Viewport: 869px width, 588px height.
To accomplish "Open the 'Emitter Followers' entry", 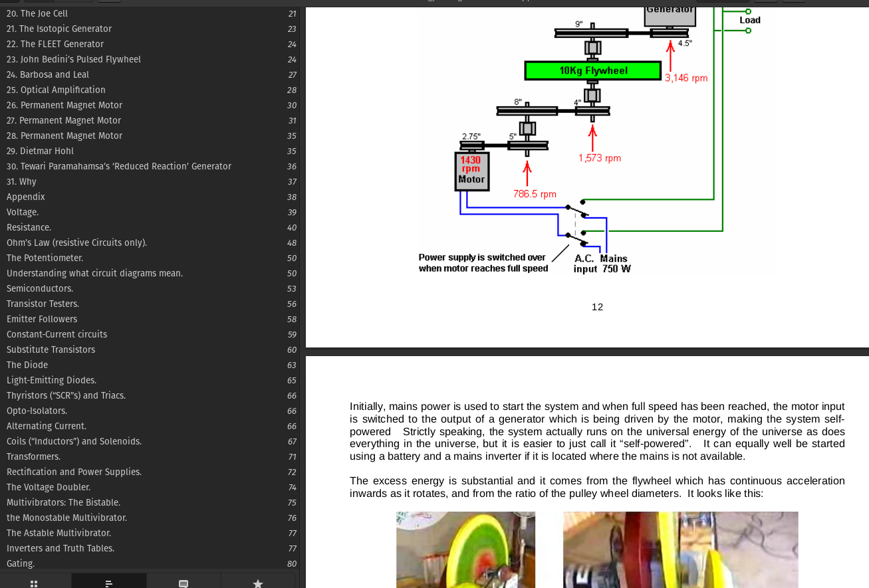I will (42, 319).
